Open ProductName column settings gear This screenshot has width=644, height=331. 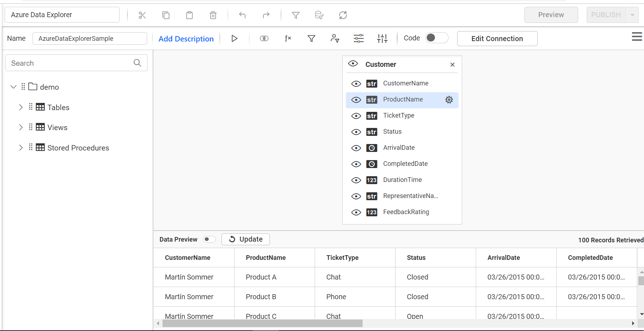[x=449, y=100]
